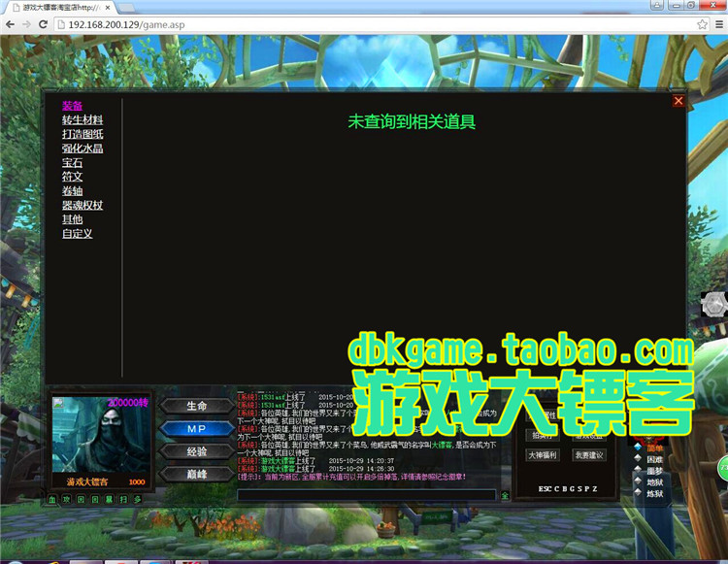Click the ninja character portrait

pyautogui.click(x=101, y=435)
